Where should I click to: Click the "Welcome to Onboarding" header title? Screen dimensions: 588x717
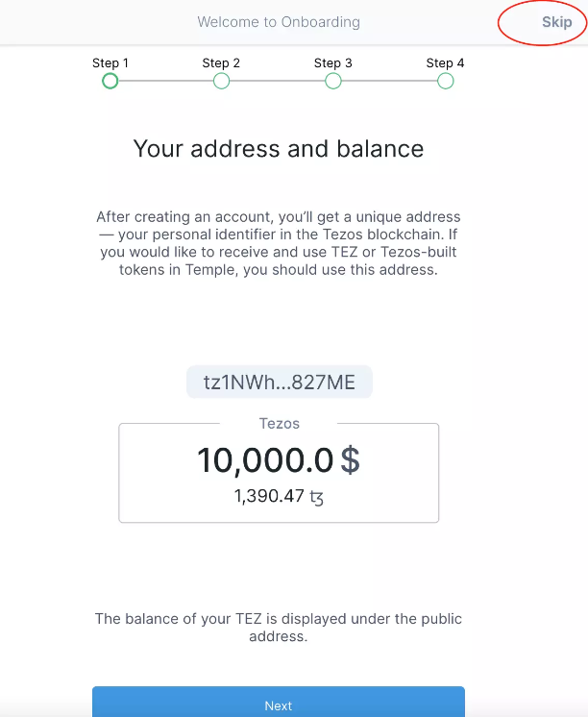[279, 22]
